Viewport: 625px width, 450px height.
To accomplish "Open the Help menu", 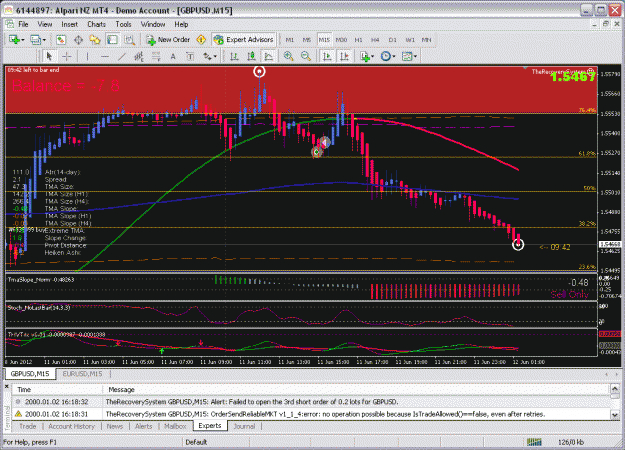I will (x=181, y=24).
